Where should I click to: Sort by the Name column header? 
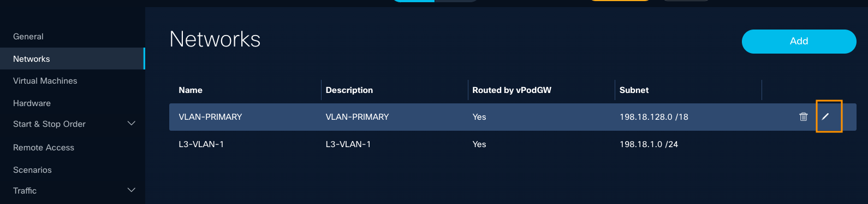pos(191,90)
